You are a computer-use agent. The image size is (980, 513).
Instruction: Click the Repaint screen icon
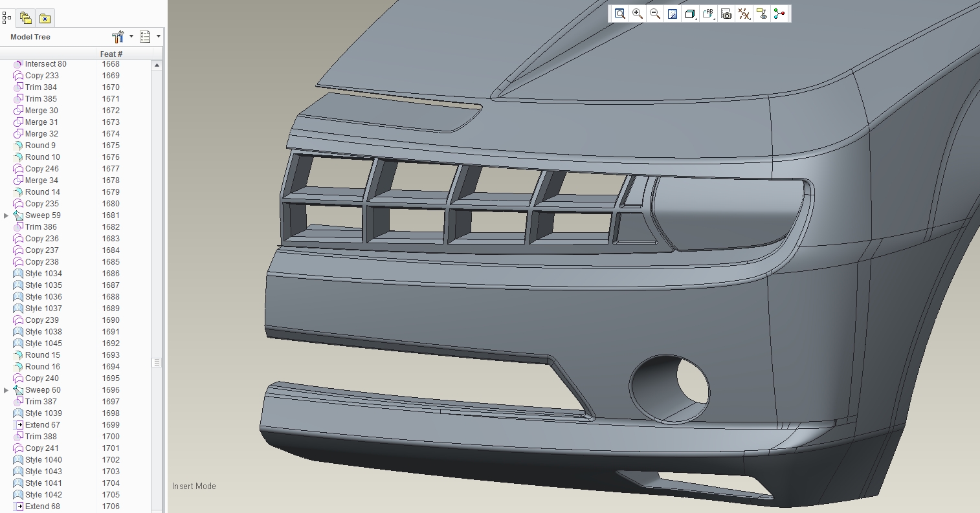pos(673,14)
